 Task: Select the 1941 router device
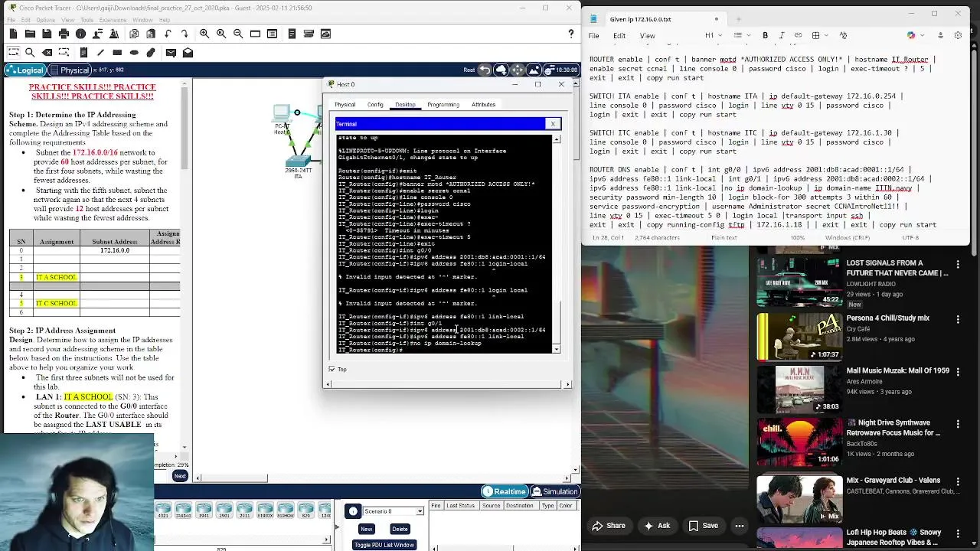(x=204, y=510)
